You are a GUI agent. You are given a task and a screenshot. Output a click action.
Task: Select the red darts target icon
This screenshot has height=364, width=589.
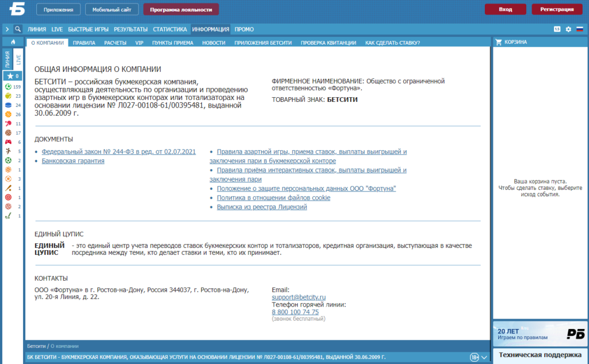(x=8, y=197)
